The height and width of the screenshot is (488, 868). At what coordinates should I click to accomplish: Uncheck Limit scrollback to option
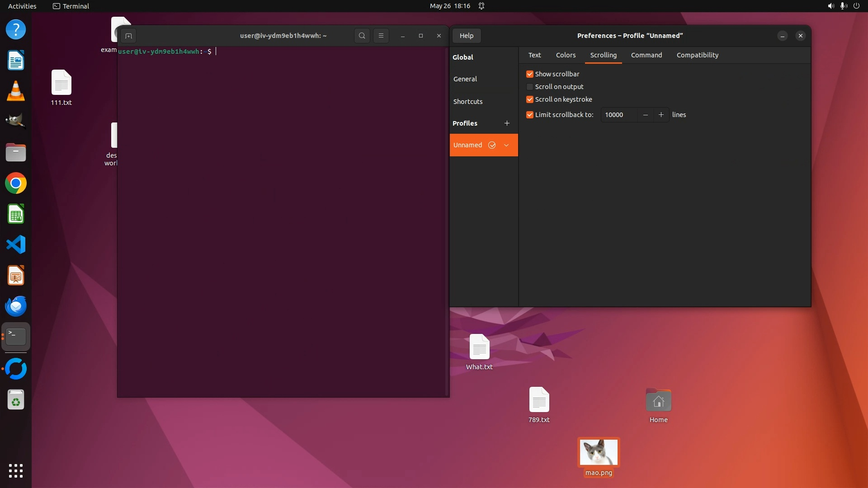point(530,115)
